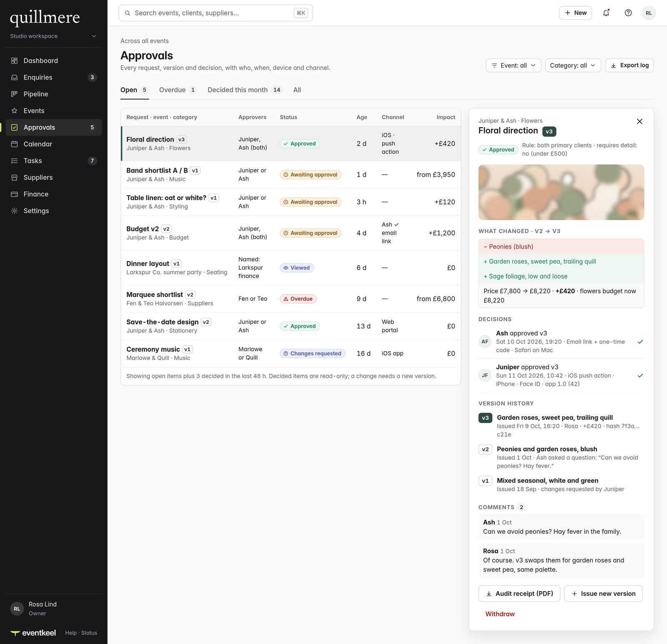Click the eventkeel logo in footer

coord(33,633)
